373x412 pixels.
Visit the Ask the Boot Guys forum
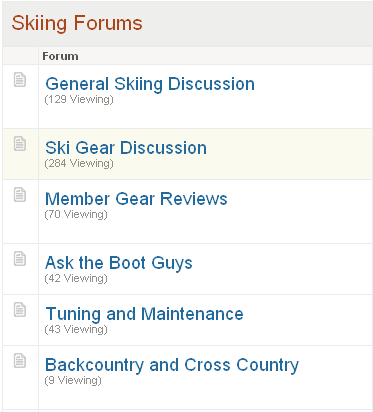click(x=119, y=263)
